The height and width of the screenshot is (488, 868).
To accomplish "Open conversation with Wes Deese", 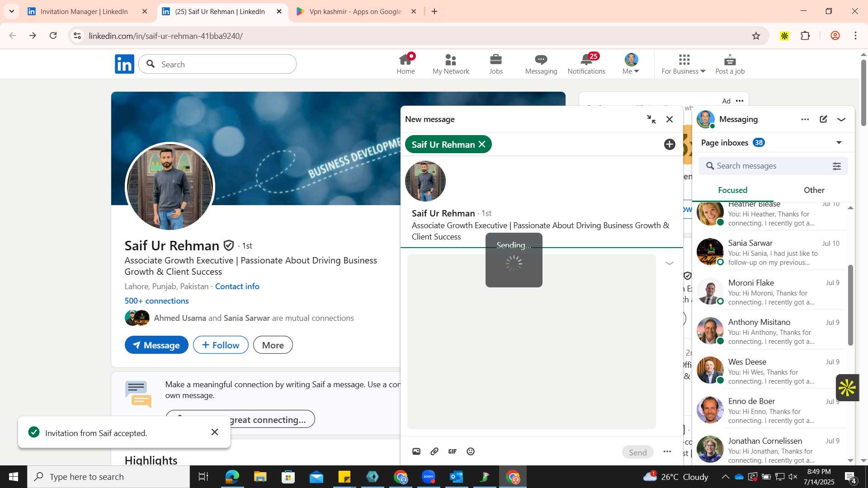I will [x=769, y=371].
